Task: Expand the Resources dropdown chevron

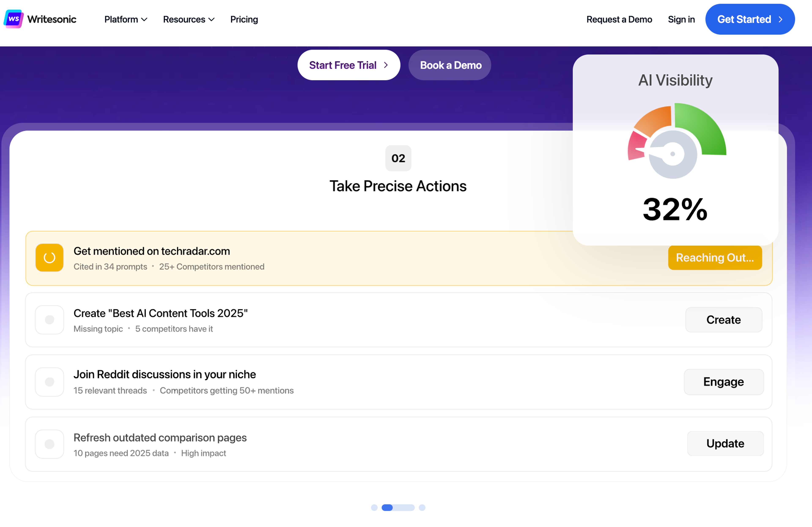Action: pyautogui.click(x=211, y=20)
